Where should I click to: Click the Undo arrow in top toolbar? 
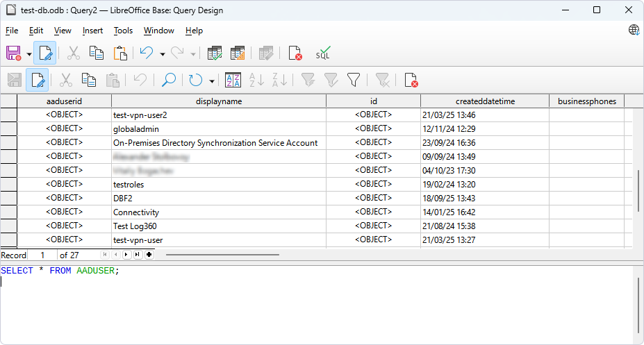[x=146, y=53]
